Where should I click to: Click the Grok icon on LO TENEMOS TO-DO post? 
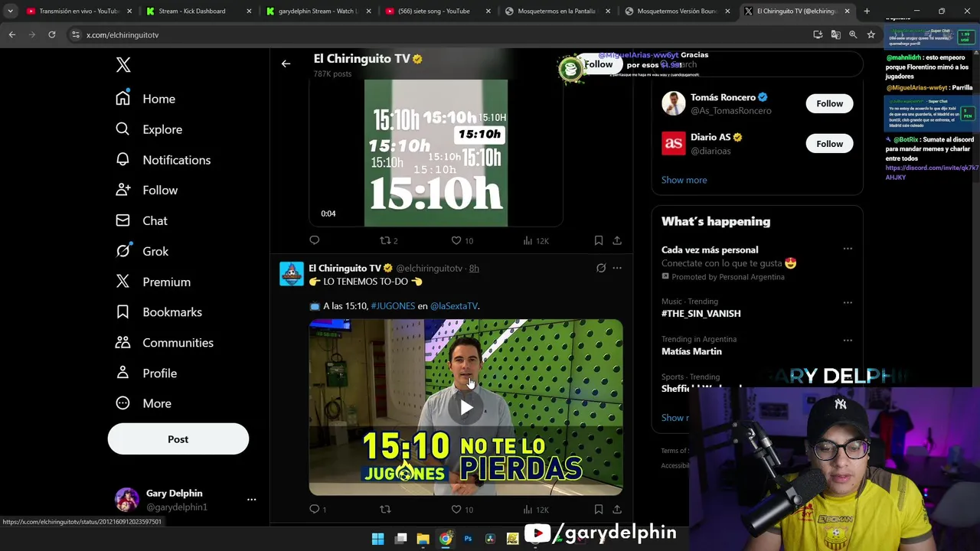coord(601,268)
